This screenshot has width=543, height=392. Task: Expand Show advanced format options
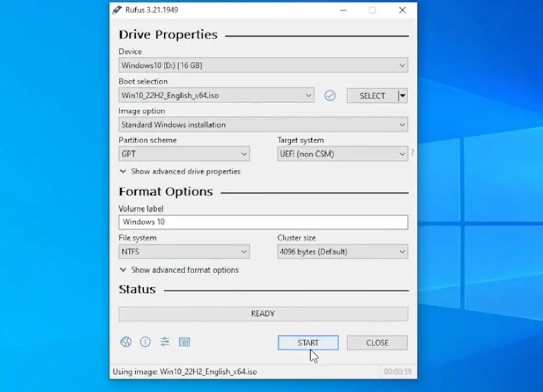click(x=180, y=270)
